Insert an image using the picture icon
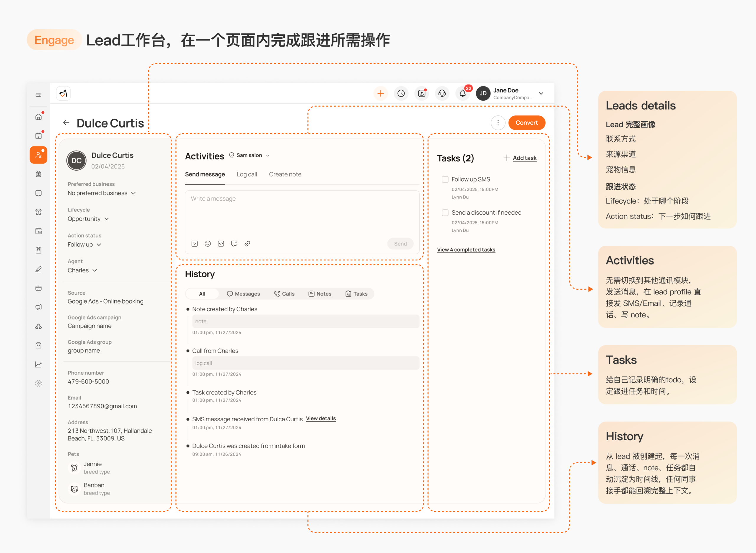 pos(195,244)
